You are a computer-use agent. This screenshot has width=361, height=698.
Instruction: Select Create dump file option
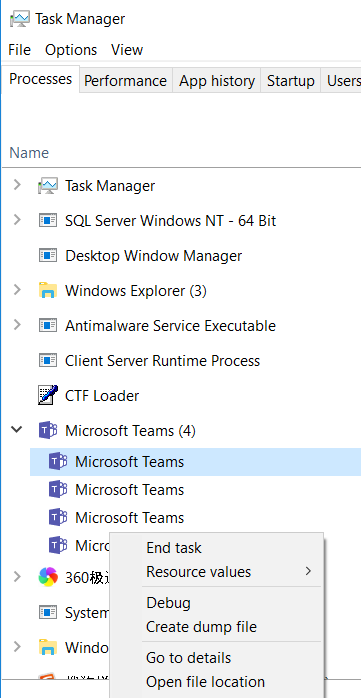(201, 627)
